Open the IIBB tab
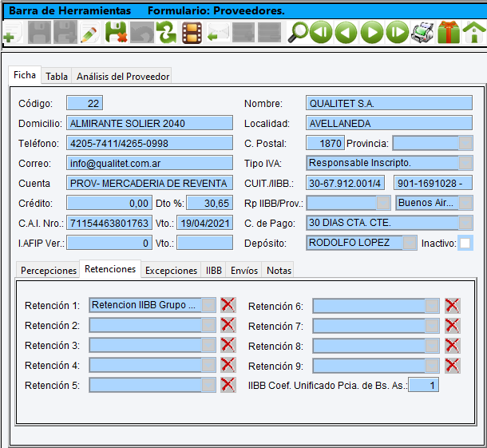487x448 pixels. 214,270
